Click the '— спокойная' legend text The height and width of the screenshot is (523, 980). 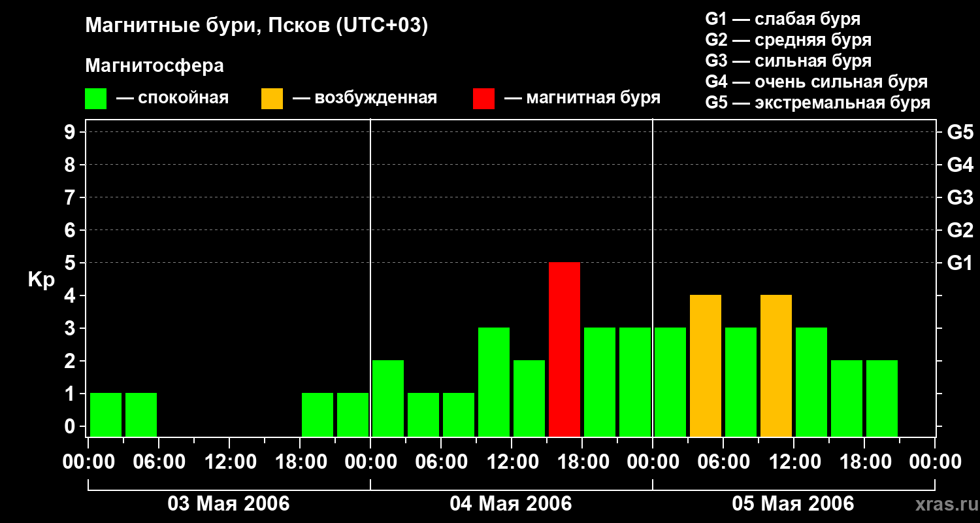coord(172,98)
